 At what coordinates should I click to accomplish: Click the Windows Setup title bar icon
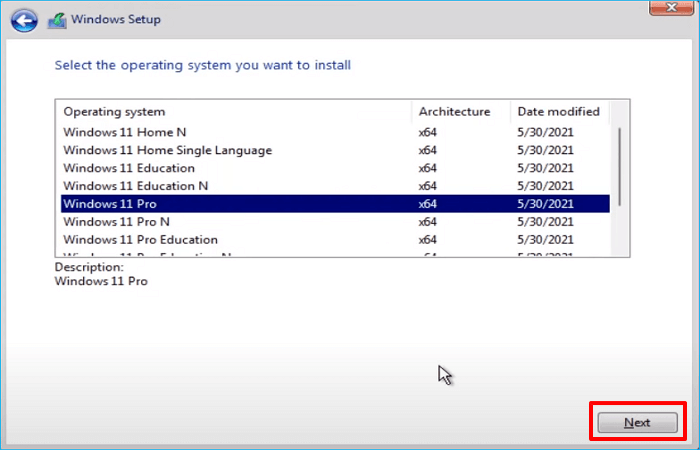pyautogui.click(x=57, y=20)
